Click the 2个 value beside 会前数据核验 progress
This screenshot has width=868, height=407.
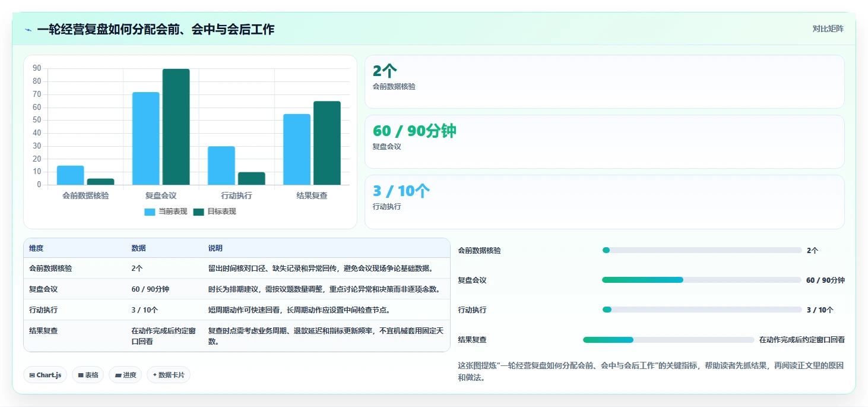tap(812, 251)
